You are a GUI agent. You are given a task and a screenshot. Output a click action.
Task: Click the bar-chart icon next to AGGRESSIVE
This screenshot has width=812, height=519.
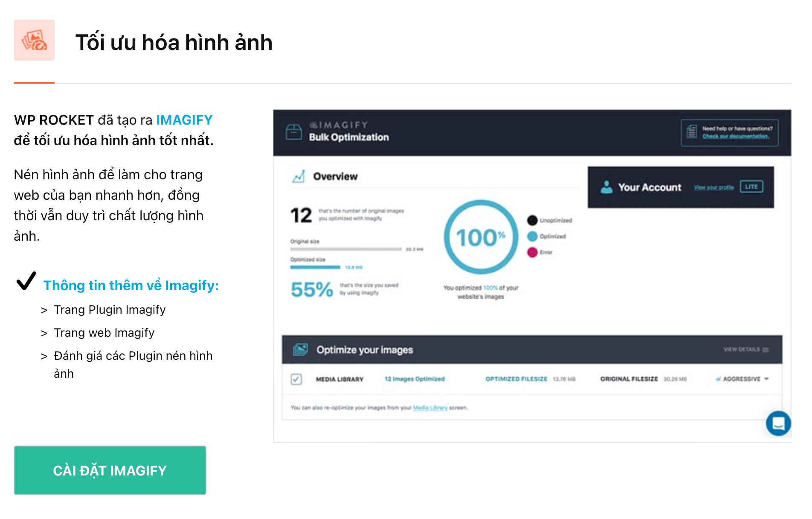[x=719, y=379]
